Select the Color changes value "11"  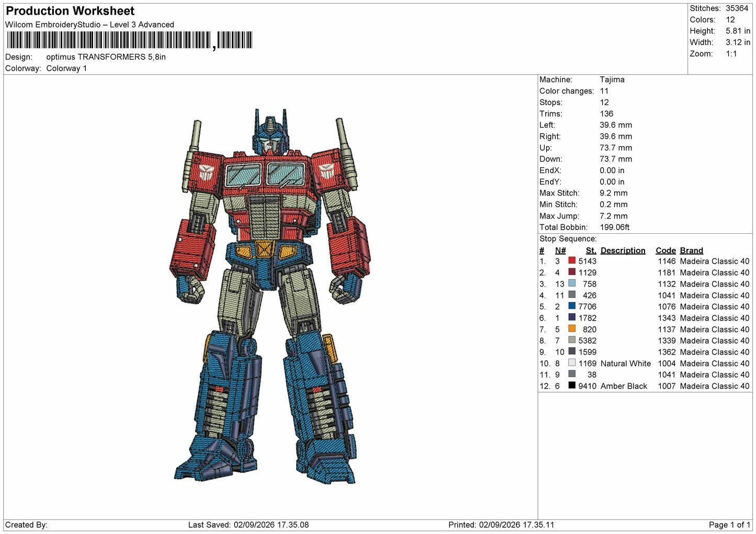(x=604, y=91)
